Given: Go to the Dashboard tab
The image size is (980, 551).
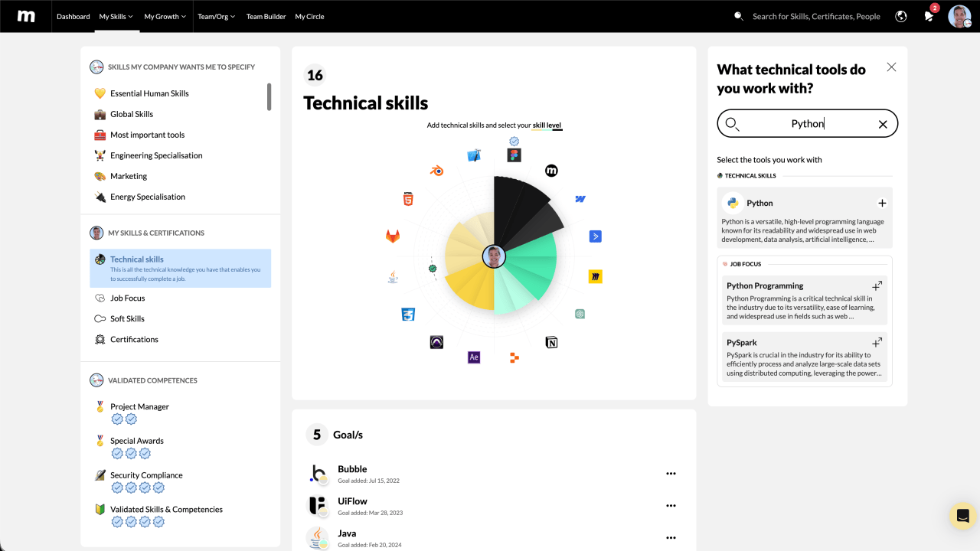Looking at the screenshot, I should 73,16.
